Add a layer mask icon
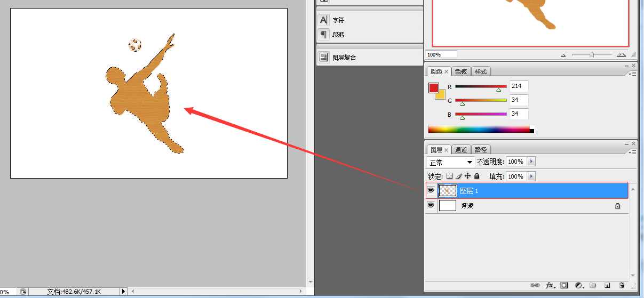This screenshot has height=298, width=644. (x=564, y=286)
